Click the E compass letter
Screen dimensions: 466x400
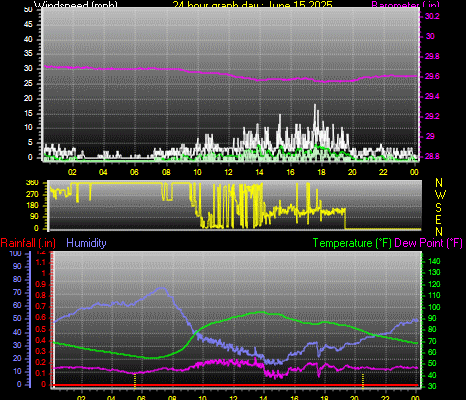pyautogui.click(x=439, y=220)
